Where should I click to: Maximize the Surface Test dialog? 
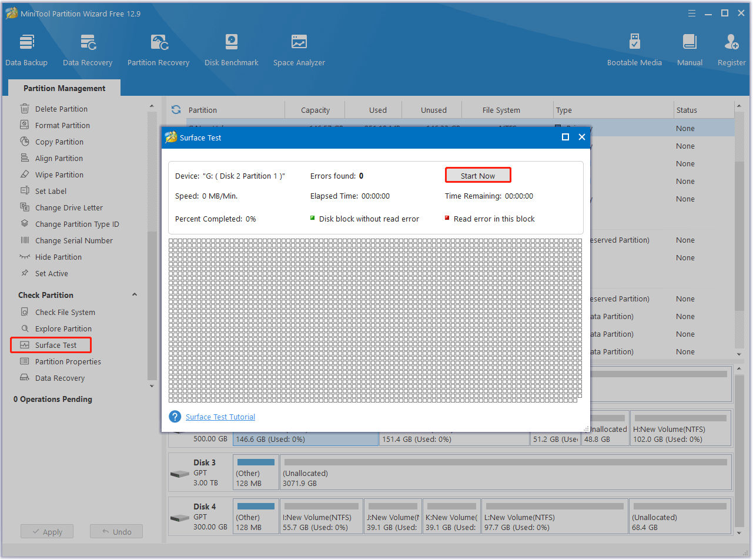click(565, 137)
